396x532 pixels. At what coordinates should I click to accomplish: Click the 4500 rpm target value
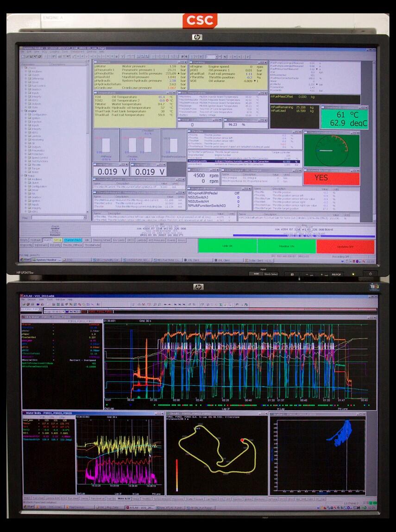click(x=206, y=176)
